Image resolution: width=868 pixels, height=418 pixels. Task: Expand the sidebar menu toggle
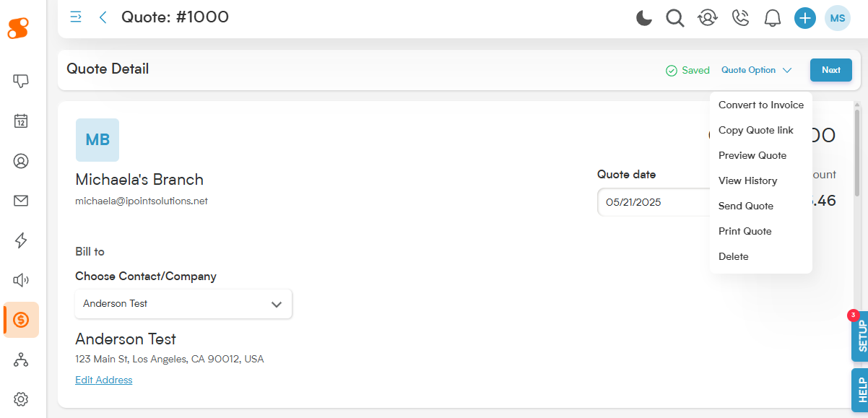click(x=75, y=17)
